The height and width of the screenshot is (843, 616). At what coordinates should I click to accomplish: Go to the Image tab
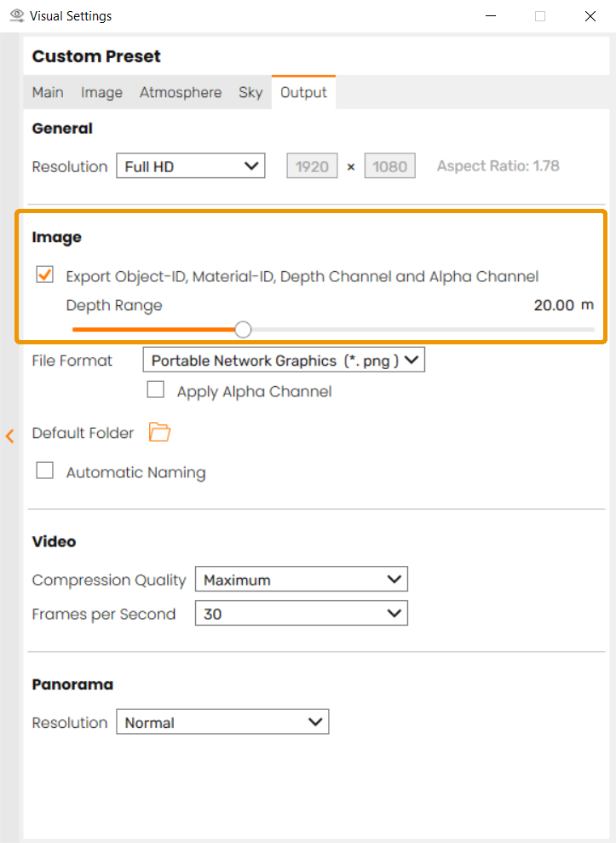(101, 92)
